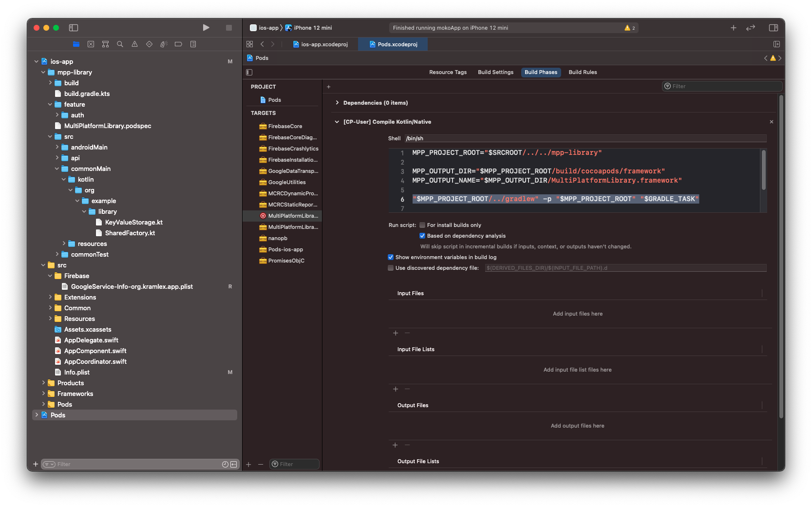Open the Project navigator folder icon

(x=76, y=44)
